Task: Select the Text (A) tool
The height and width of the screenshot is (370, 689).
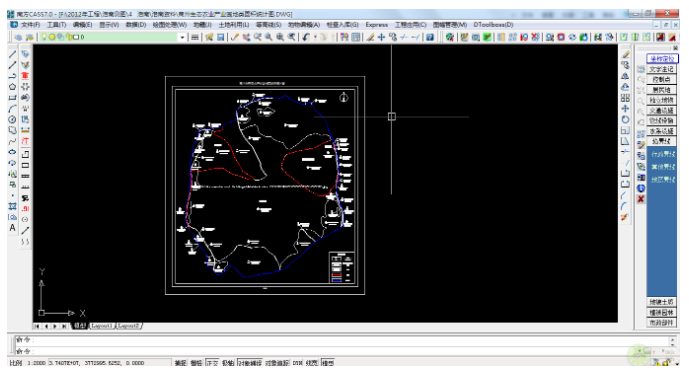Action: [12, 228]
